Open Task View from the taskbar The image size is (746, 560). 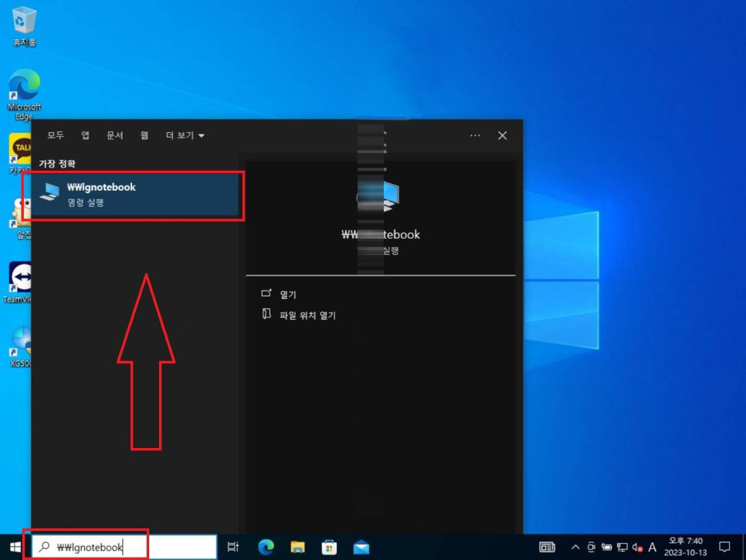pyautogui.click(x=232, y=547)
